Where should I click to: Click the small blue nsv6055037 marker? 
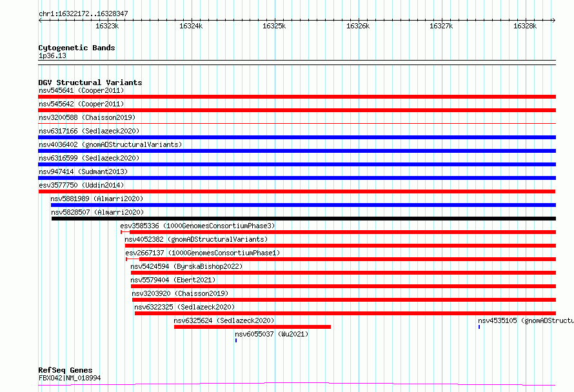pos(236,340)
